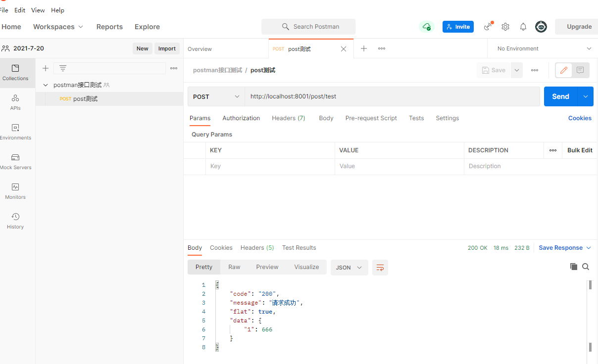Click the Import button
Image resolution: width=598 pixels, height=364 pixels.
click(x=167, y=48)
